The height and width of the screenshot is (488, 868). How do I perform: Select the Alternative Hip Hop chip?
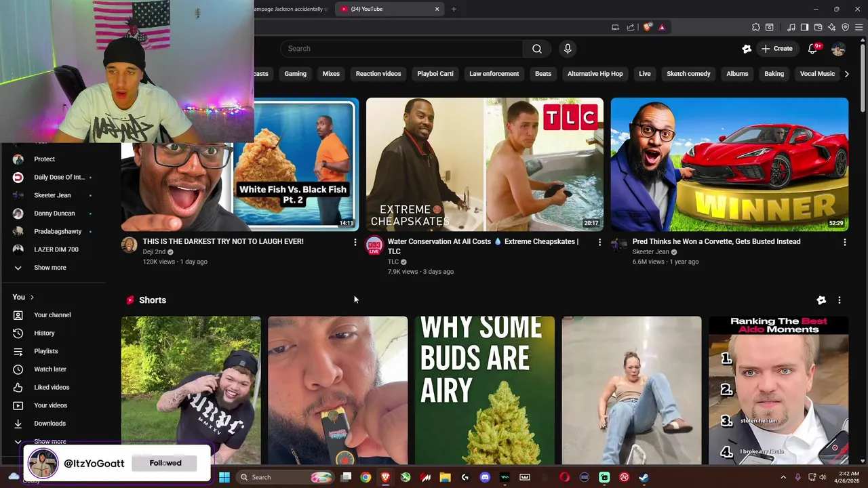pyautogui.click(x=595, y=74)
